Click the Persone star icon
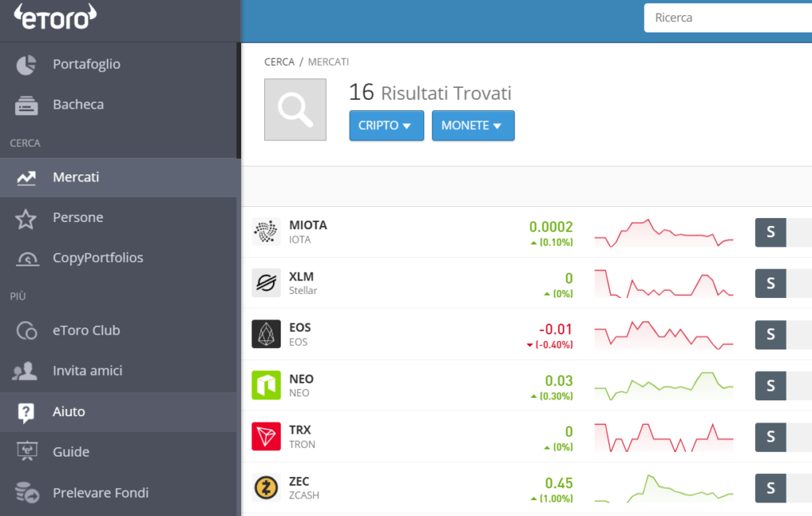This screenshot has width=812, height=516. [25, 219]
